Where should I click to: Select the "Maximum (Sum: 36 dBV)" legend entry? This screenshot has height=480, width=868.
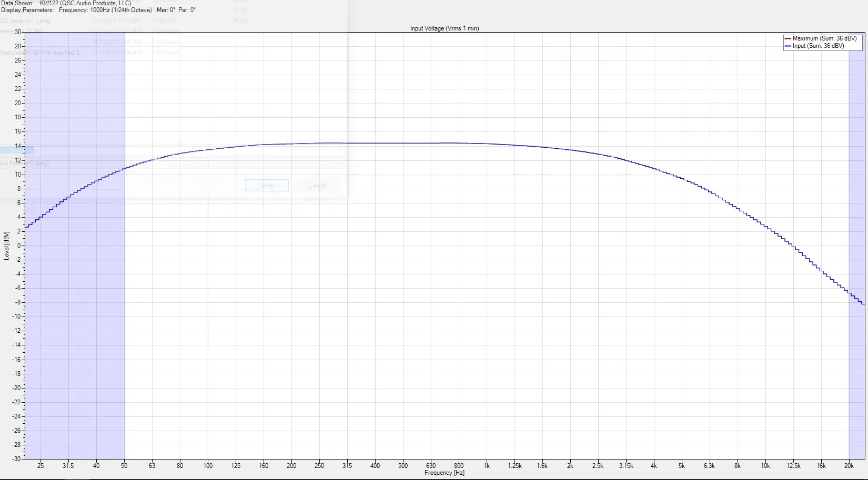[824, 38]
